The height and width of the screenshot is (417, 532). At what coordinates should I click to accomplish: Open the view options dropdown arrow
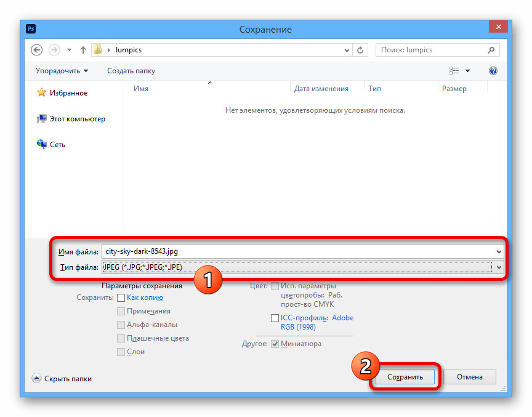467,71
